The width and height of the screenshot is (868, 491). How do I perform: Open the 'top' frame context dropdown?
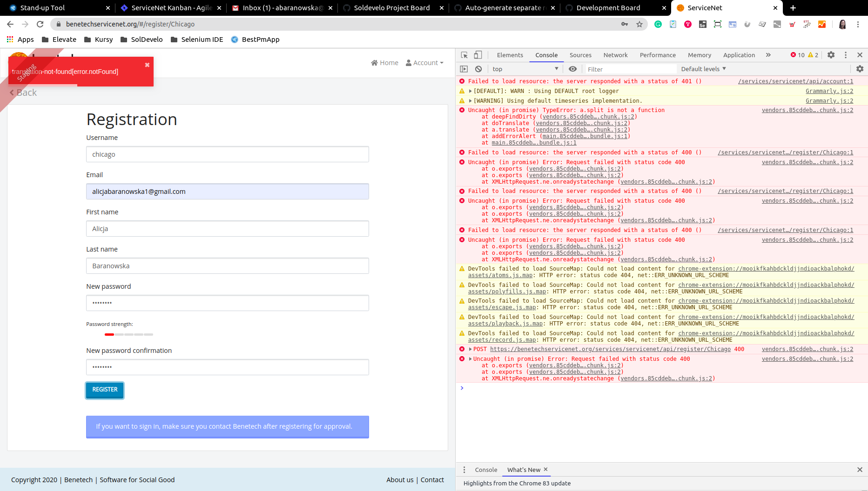point(525,68)
